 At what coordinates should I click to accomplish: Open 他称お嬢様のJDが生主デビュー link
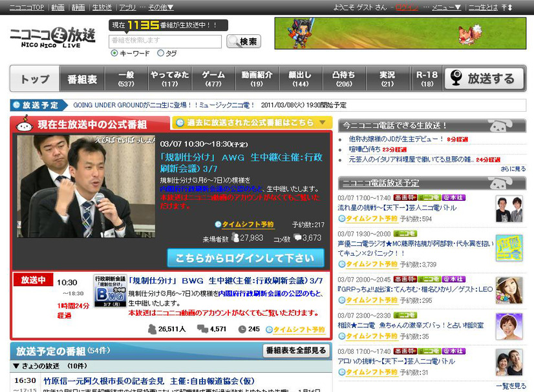(x=396, y=139)
